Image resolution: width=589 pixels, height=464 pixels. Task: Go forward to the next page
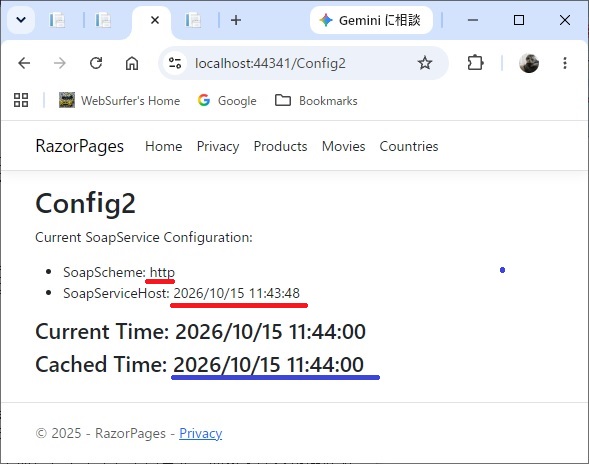[60, 63]
